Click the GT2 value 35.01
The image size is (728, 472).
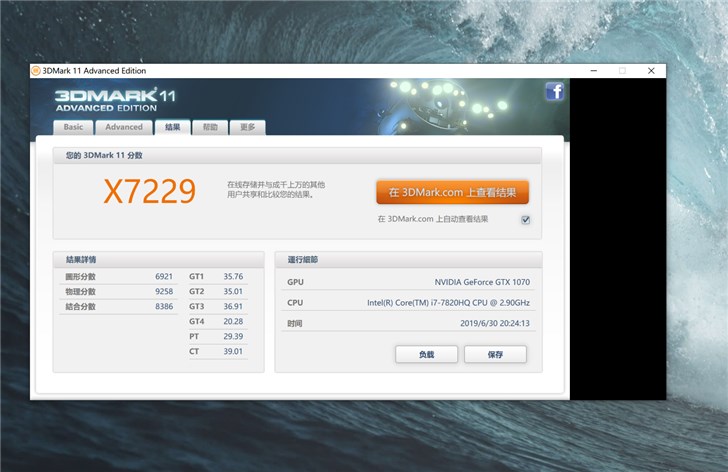(x=233, y=291)
